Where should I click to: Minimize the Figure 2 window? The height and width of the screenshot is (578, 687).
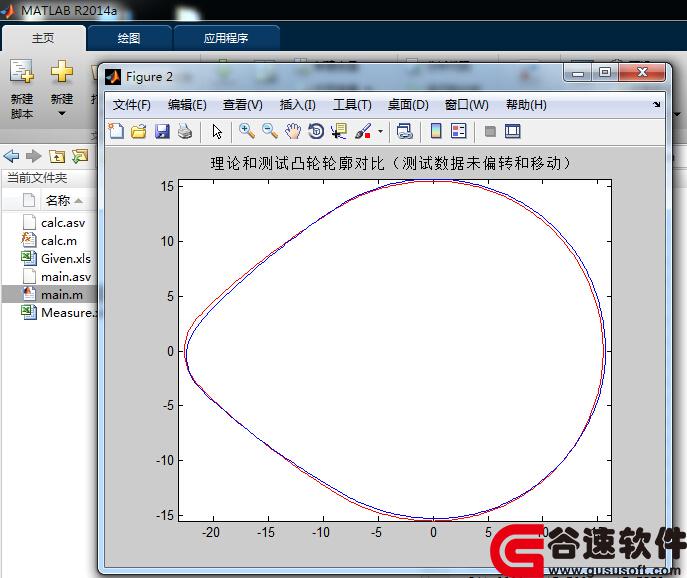click(578, 72)
